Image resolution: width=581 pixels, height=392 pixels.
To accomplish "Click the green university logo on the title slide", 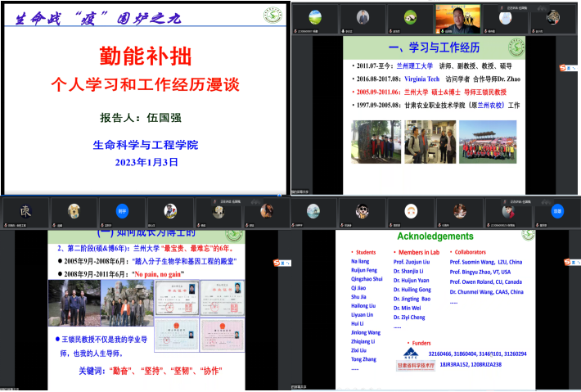I will tap(272, 16).
